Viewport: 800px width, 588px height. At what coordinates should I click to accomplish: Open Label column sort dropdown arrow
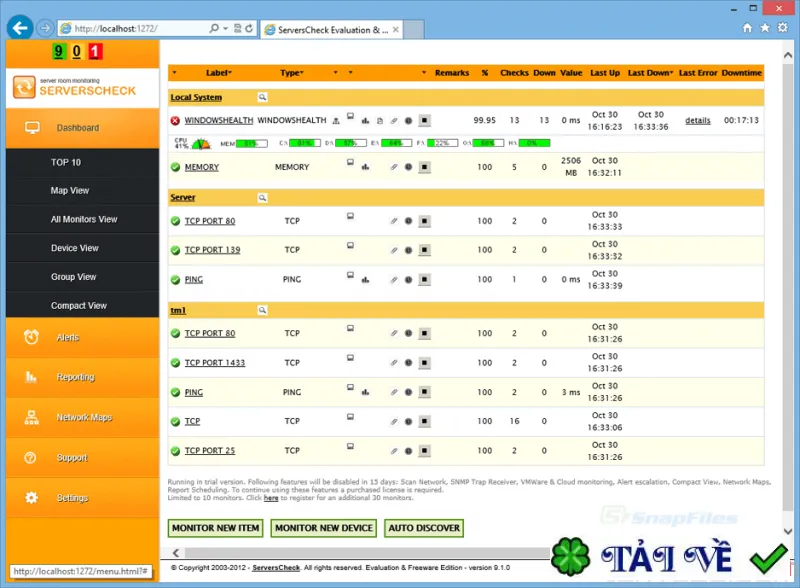230,72
